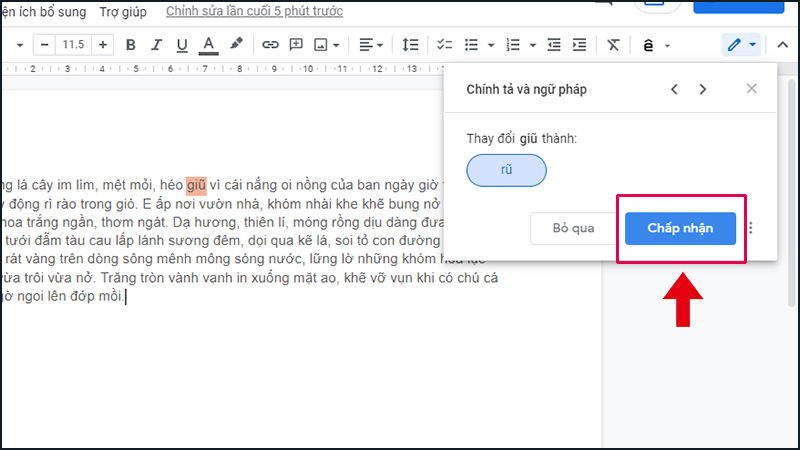Open the highlight color marker tool
Screen dimensions: 800x450
[x=236, y=44]
